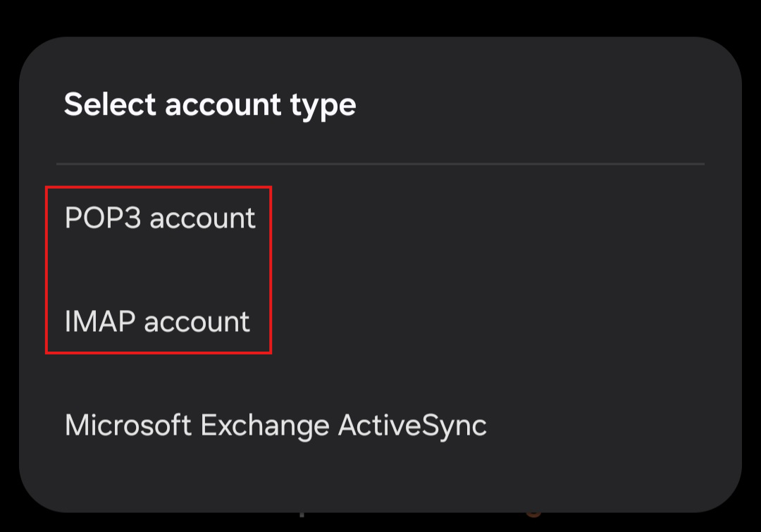The height and width of the screenshot is (532, 761).
Task: Pick Microsoft Exchange ActiveSync
Action: (x=276, y=426)
